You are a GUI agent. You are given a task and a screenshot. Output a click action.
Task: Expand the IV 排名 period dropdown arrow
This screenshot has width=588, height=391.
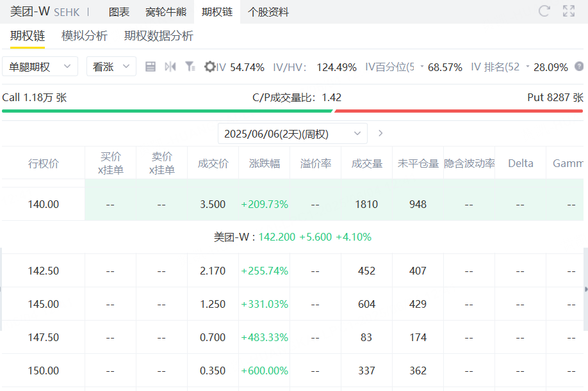[x=528, y=67]
